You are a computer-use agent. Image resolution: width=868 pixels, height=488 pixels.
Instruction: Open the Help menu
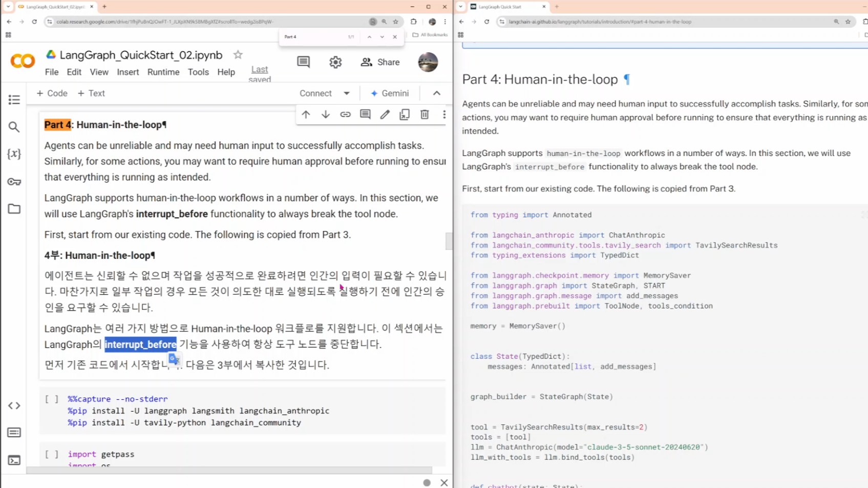[226, 72]
